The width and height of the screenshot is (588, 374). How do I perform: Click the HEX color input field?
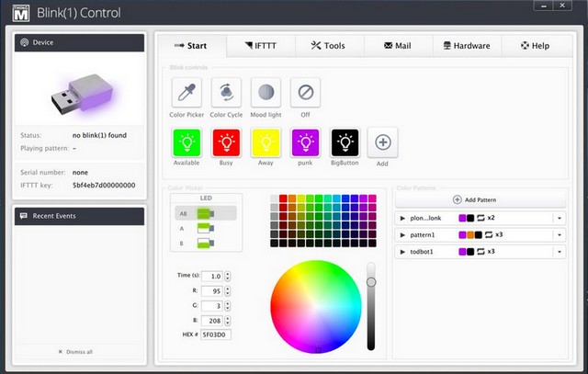click(x=218, y=334)
